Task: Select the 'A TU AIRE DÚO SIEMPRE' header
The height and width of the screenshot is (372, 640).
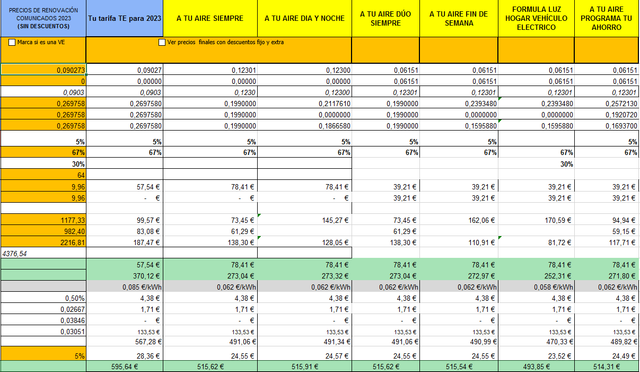Action: pos(385,18)
